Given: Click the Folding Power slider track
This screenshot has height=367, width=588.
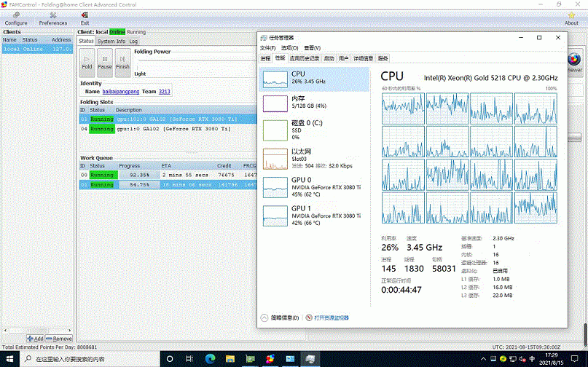Looking at the screenshot, I should click(197, 60).
